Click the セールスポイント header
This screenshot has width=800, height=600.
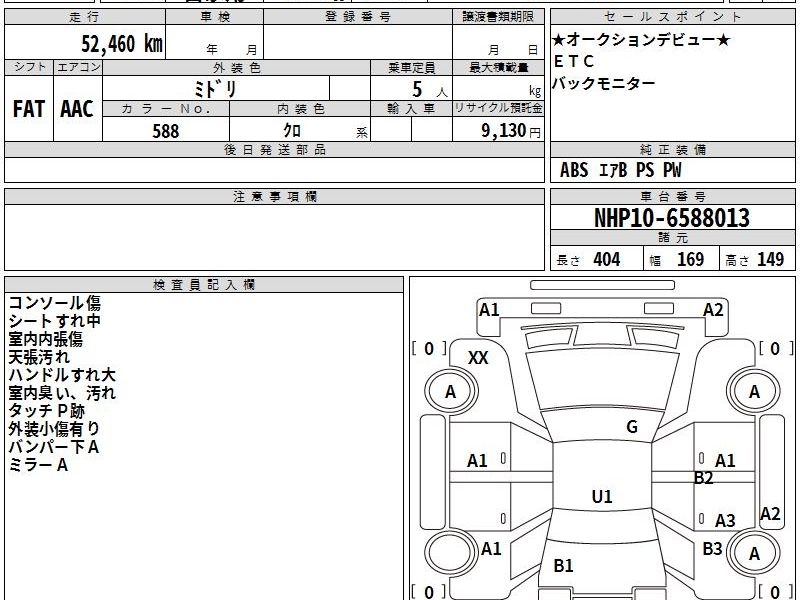click(x=672, y=17)
